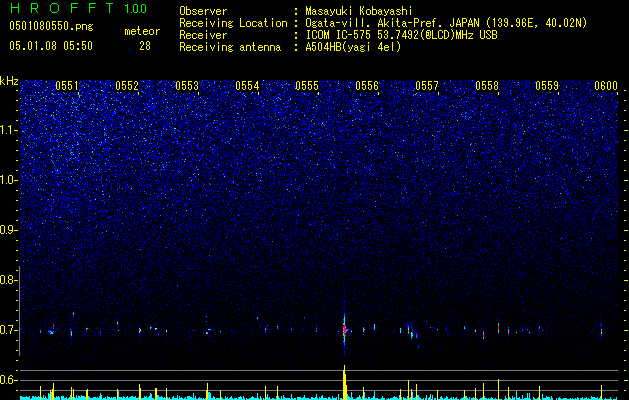Click the 0.7 kHz frequency label
The width and height of the screenshot is (629, 400).
[7, 330]
